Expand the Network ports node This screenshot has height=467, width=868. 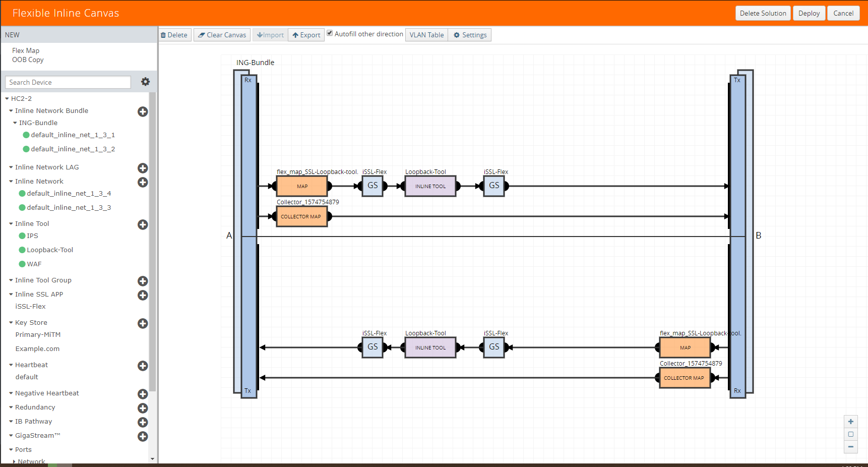(x=14, y=461)
